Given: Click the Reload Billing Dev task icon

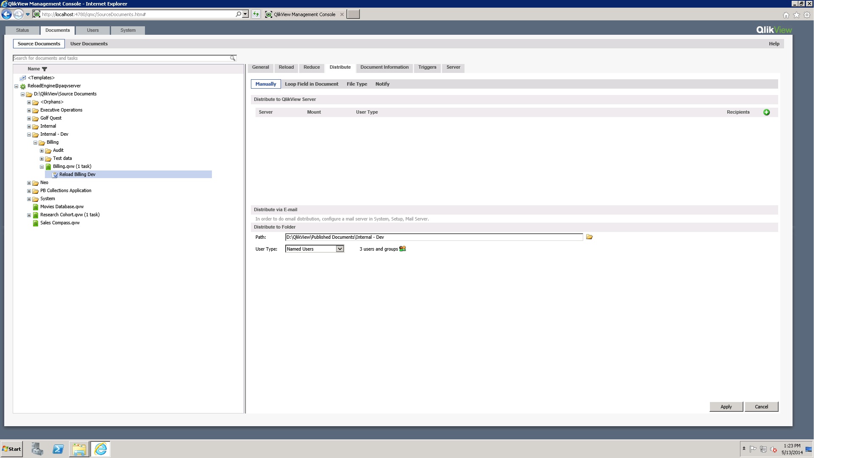Looking at the screenshot, I should (x=55, y=175).
